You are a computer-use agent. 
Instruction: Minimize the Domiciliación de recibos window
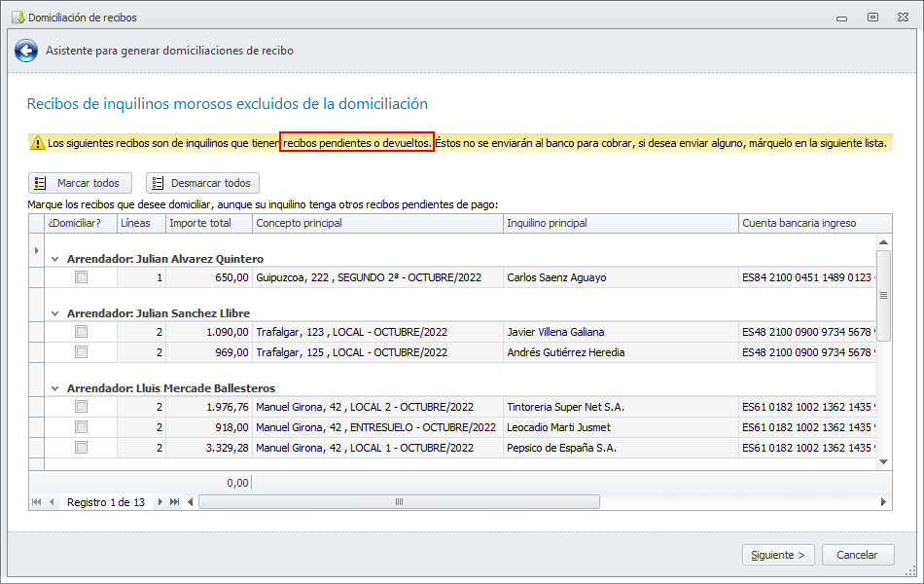point(841,18)
